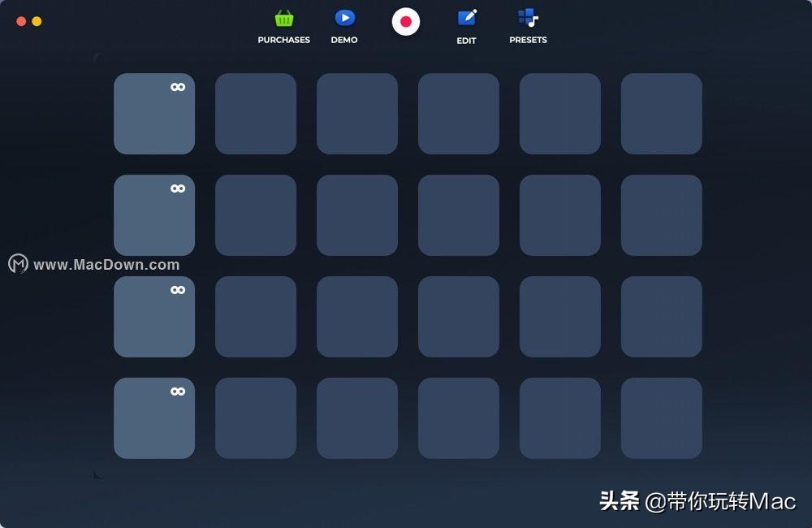Toggle the infinity loop on the bottom-left pad
The width and height of the screenshot is (812, 528).
click(177, 391)
